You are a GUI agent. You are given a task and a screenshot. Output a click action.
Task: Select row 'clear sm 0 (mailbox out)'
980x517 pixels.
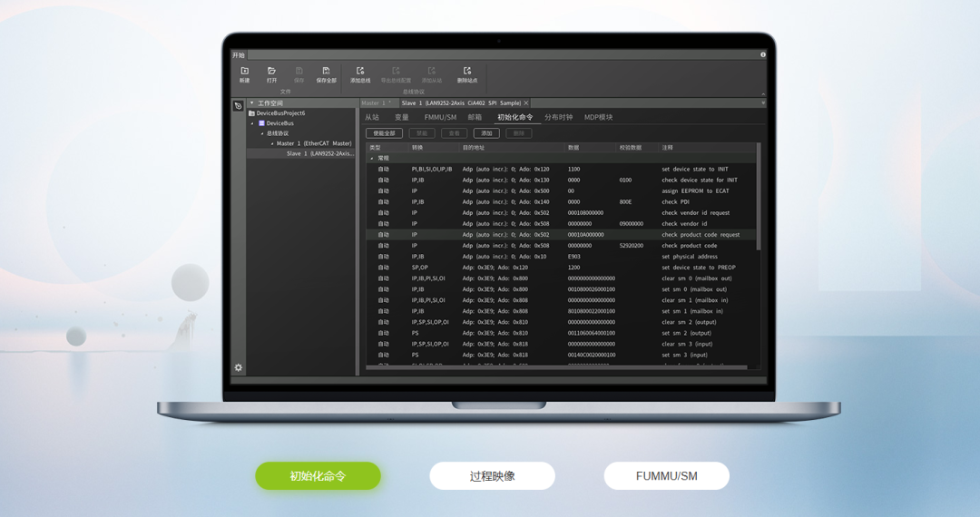[x=562, y=278]
